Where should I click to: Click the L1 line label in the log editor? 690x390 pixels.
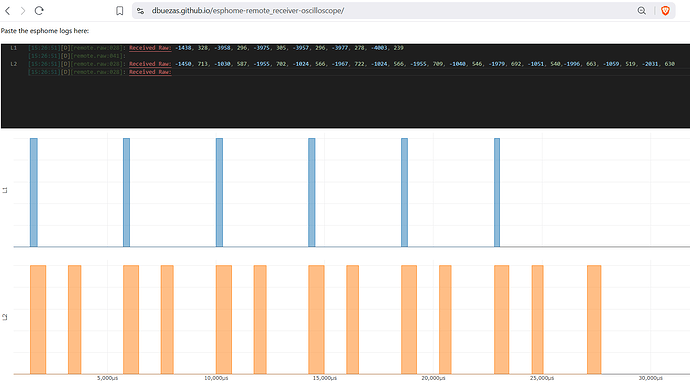pyautogui.click(x=14, y=48)
